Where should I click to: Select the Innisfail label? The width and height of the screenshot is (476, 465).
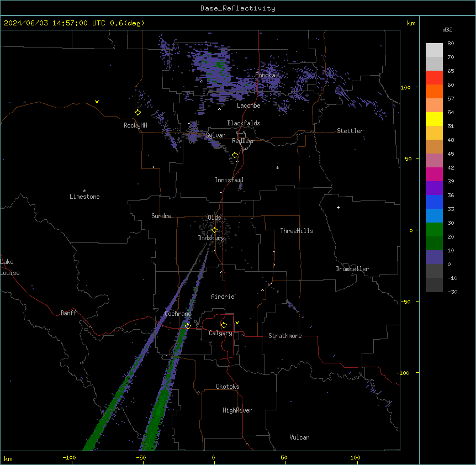pos(229,180)
